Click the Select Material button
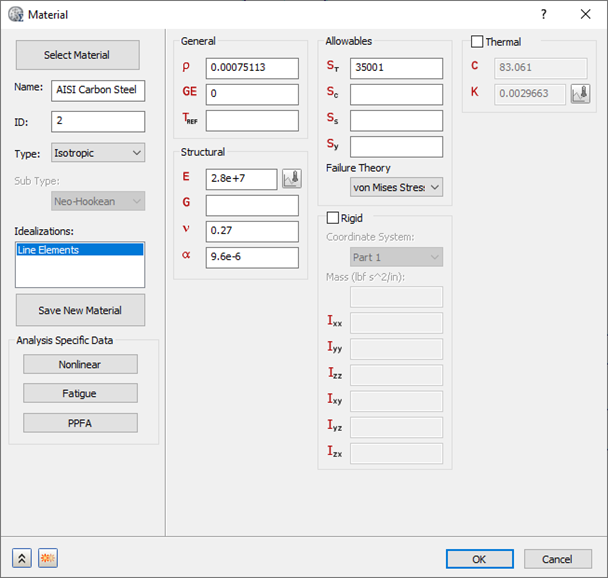This screenshot has width=608, height=578. click(x=77, y=55)
